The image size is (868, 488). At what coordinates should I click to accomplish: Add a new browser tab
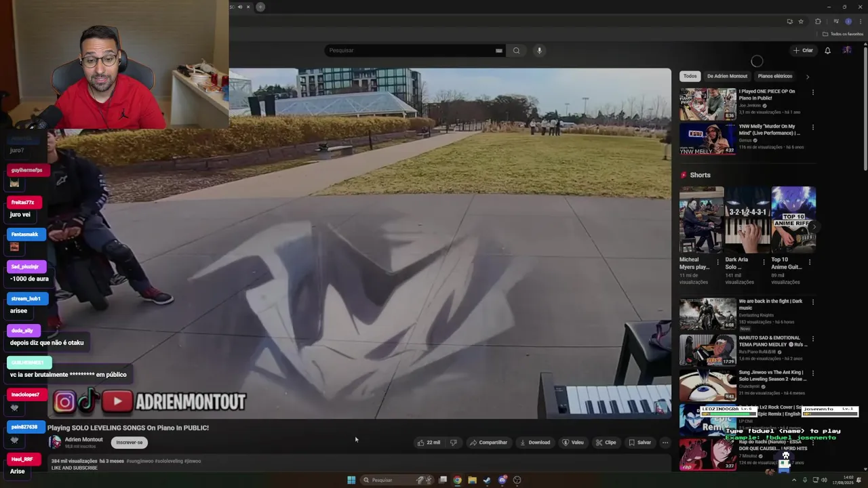click(260, 7)
